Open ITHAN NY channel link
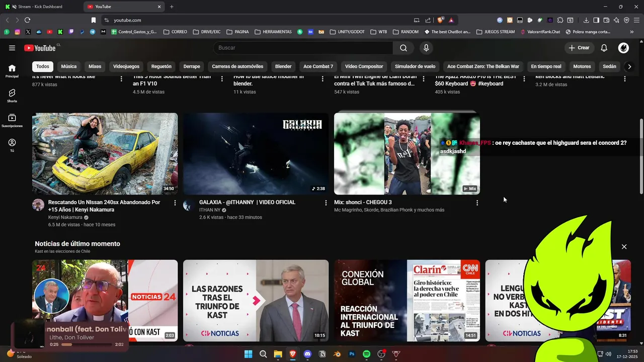This screenshot has width=644, height=362. (210, 210)
